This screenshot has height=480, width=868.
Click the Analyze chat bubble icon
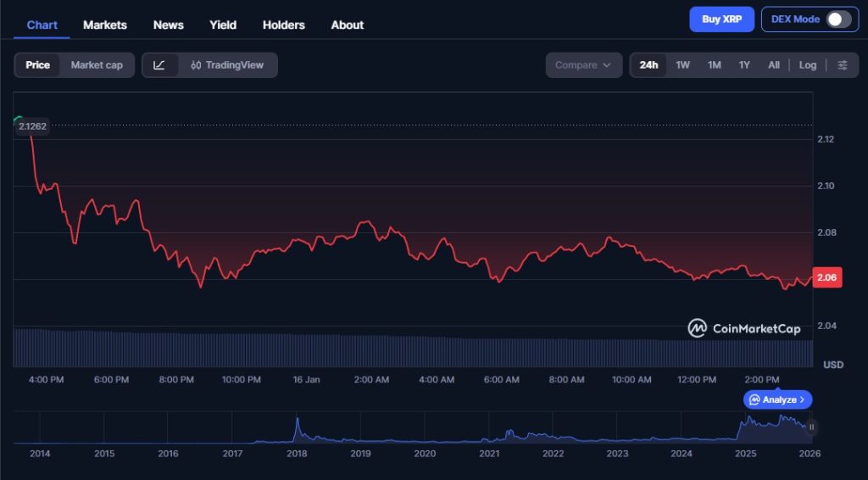pyautogui.click(x=754, y=399)
